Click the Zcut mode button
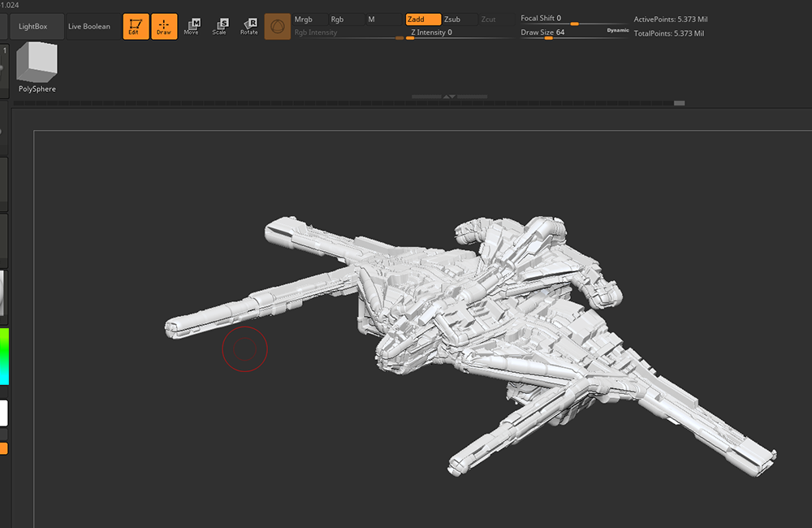The width and height of the screenshot is (812, 528). pos(496,19)
